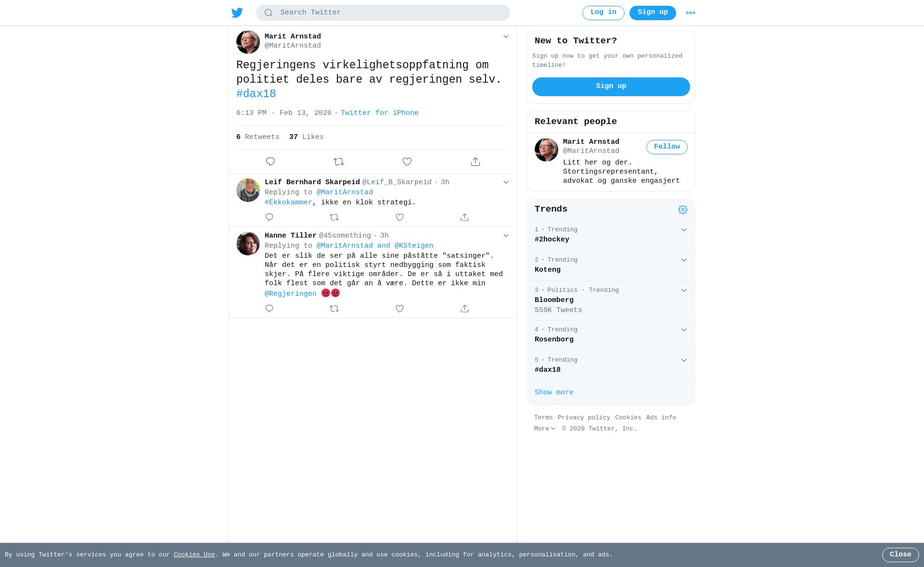Follow Marit Arnstad in Relevant people
Screen dimensions: 924x567
tap(667, 147)
